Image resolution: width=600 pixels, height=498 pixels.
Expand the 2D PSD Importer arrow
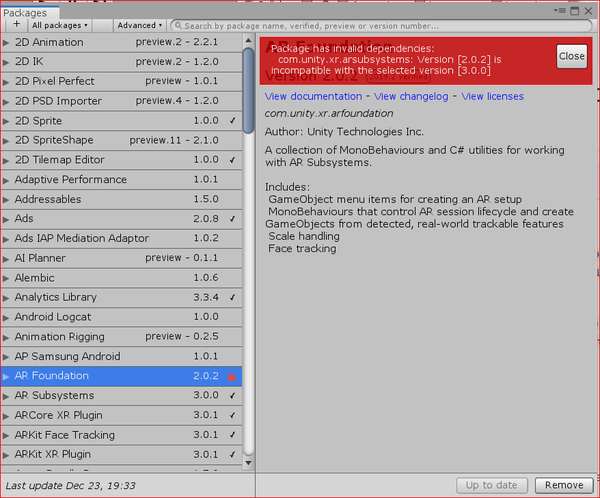point(6,101)
